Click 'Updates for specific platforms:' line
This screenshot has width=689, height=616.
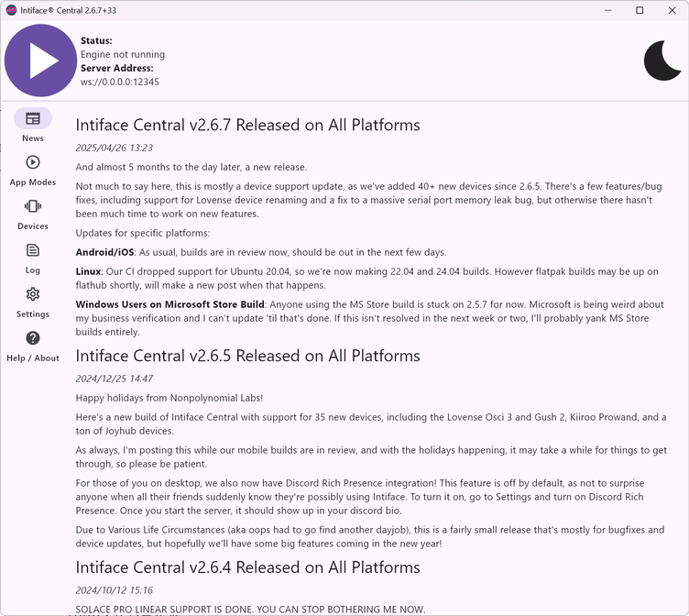143,233
